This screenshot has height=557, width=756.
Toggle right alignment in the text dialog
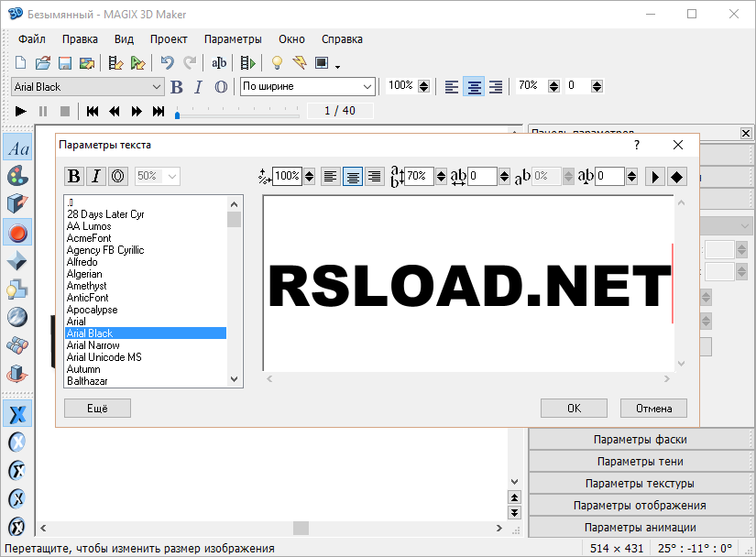[375, 177]
